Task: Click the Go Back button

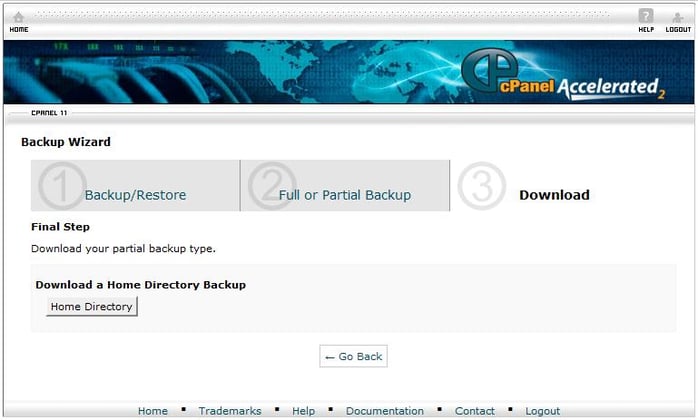Action: (353, 356)
